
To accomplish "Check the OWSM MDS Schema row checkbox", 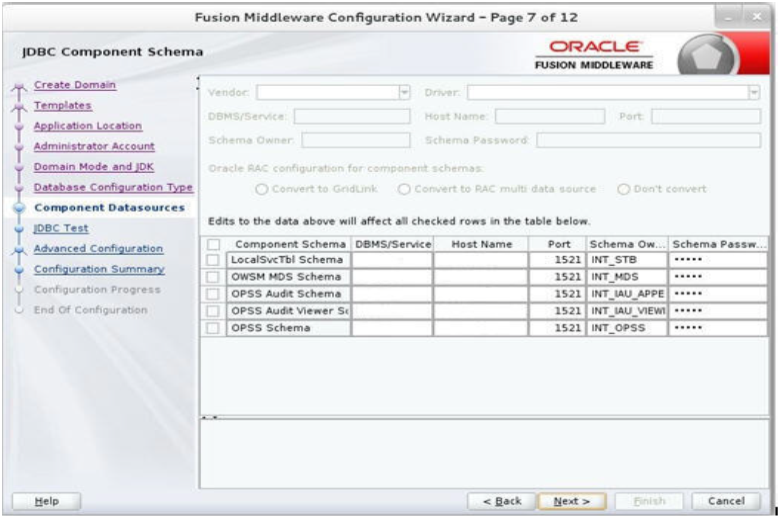I will tap(213, 277).
